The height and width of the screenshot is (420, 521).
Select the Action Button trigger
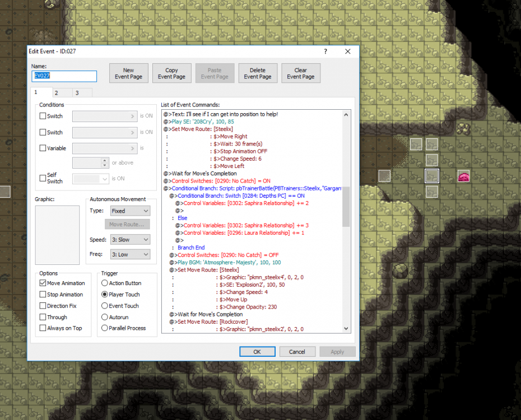105,283
